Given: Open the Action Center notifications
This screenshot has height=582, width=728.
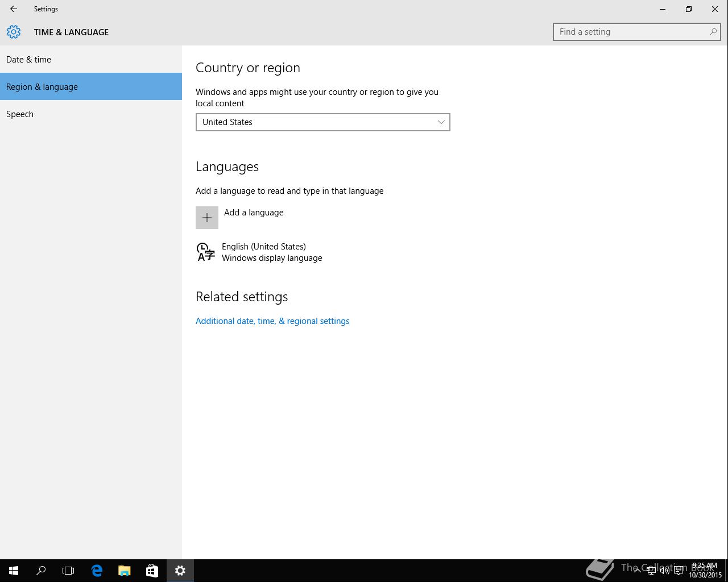Looking at the screenshot, I should tap(679, 571).
